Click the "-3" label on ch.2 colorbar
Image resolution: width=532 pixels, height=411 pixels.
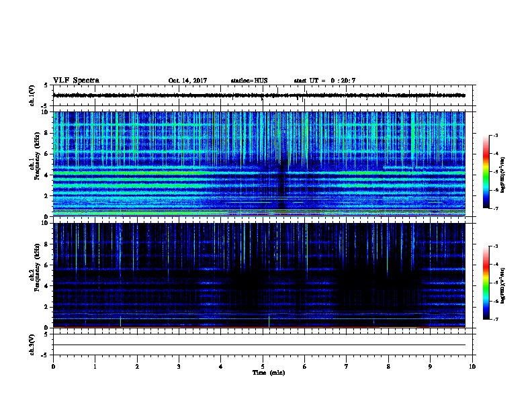coord(496,246)
